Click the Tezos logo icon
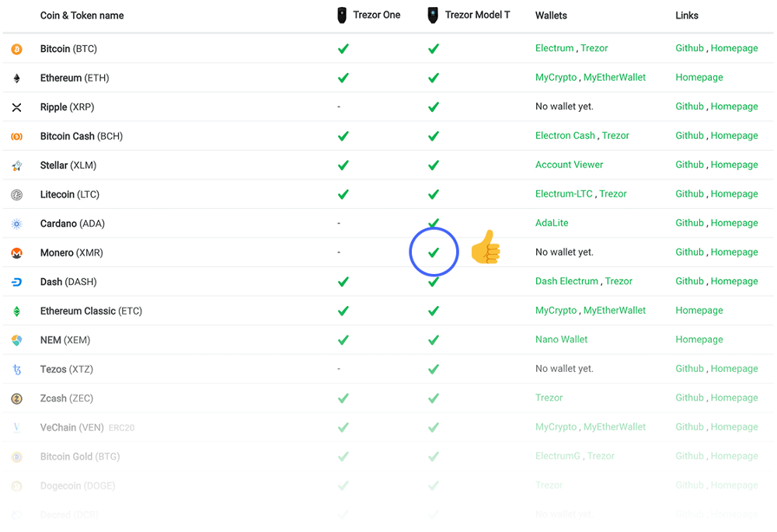 16,370
